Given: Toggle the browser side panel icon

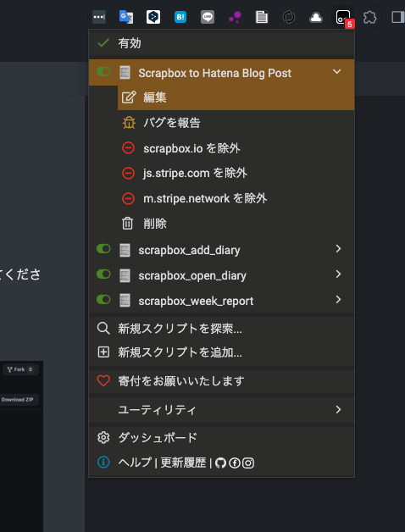Looking at the screenshot, I should (x=397, y=17).
